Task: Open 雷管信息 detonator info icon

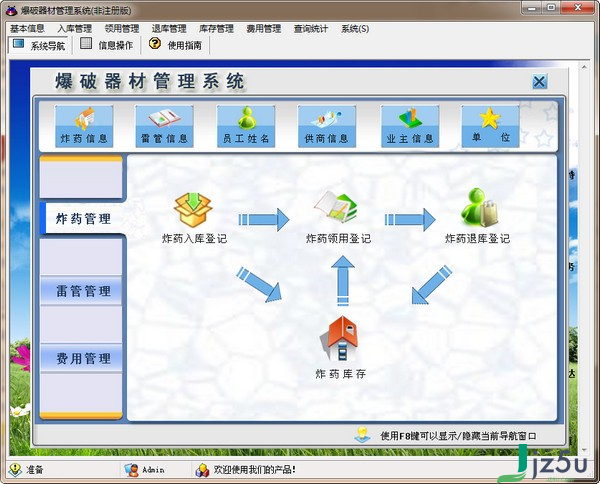Action: [x=165, y=126]
